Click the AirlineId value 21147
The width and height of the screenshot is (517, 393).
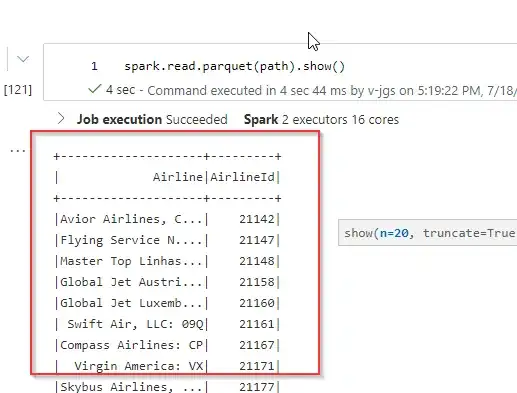point(257,240)
